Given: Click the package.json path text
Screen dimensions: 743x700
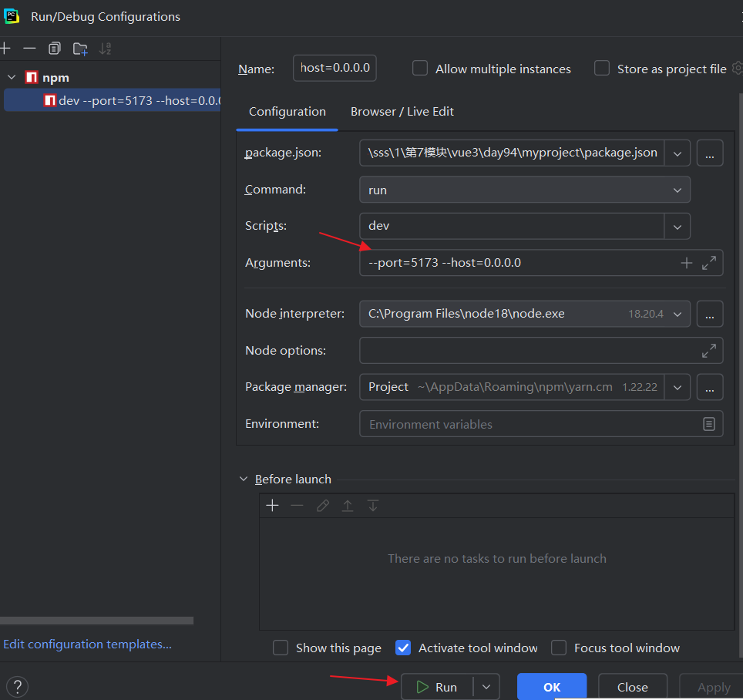Looking at the screenshot, I should 513,153.
